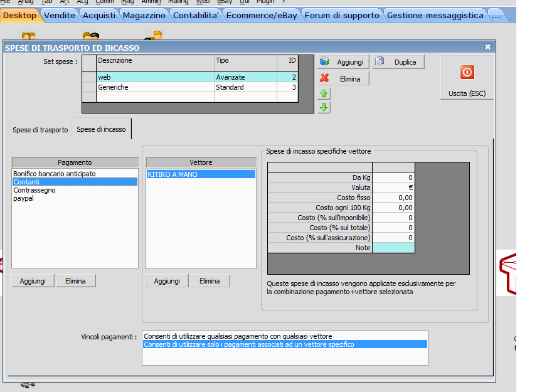Image resolution: width=542 pixels, height=392 pixels.
Task: Click the Pagamento list header
Action: point(75,162)
